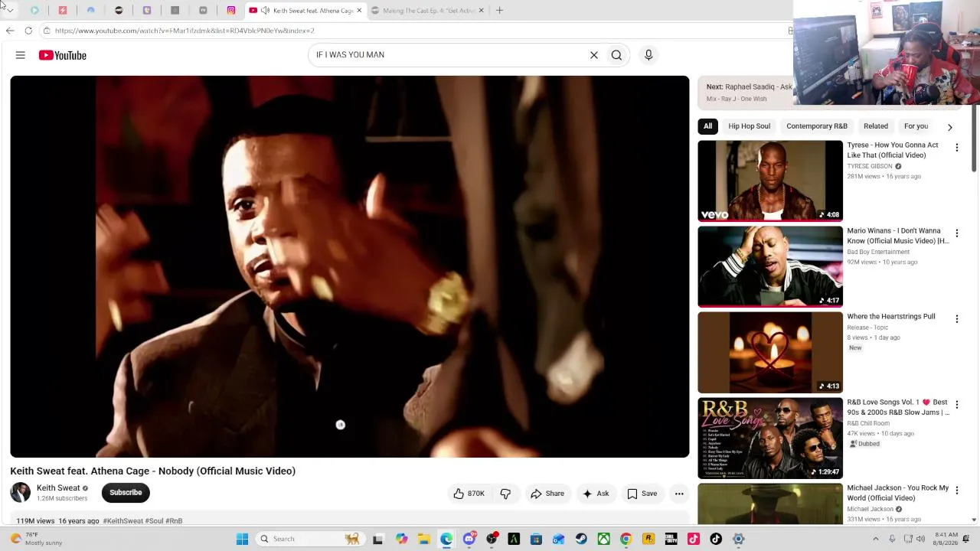Viewport: 980px width, 551px height.
Task: Click the Next: Raphael Saadiq queue header
Action: click(x=749, y=87)
